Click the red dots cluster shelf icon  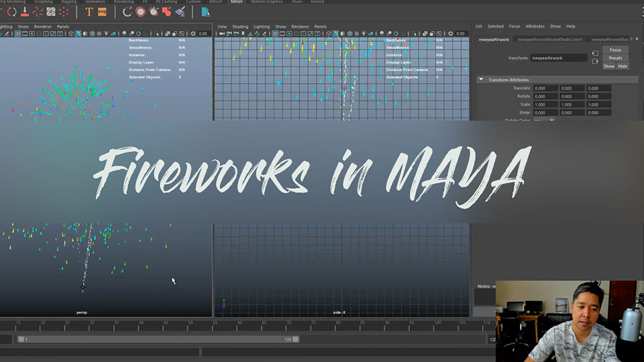click(64, 12)
